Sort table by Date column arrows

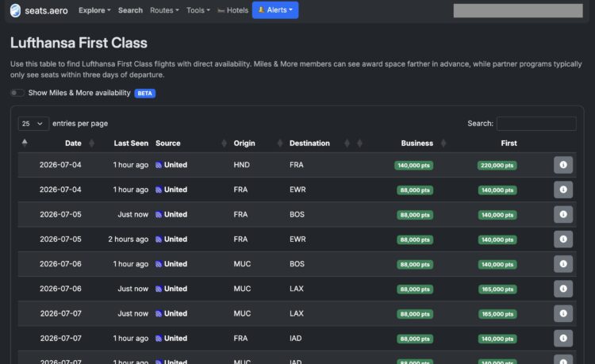[x=91, y=144]
